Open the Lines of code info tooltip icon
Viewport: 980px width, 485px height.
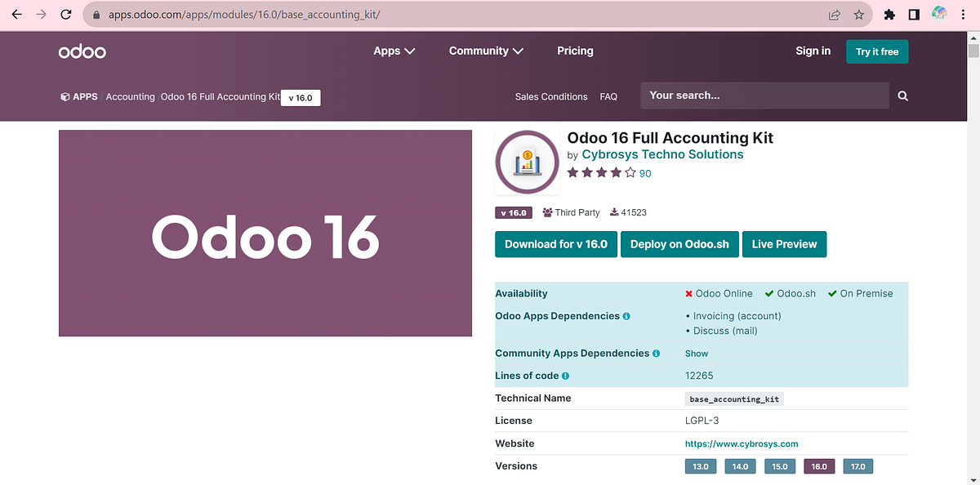click(x=565, y=376)
